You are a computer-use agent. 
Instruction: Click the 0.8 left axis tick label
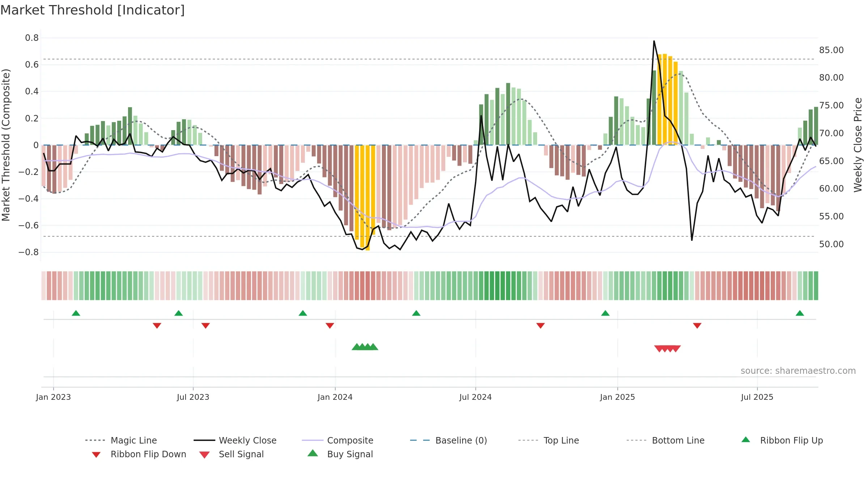click(32, 38)
